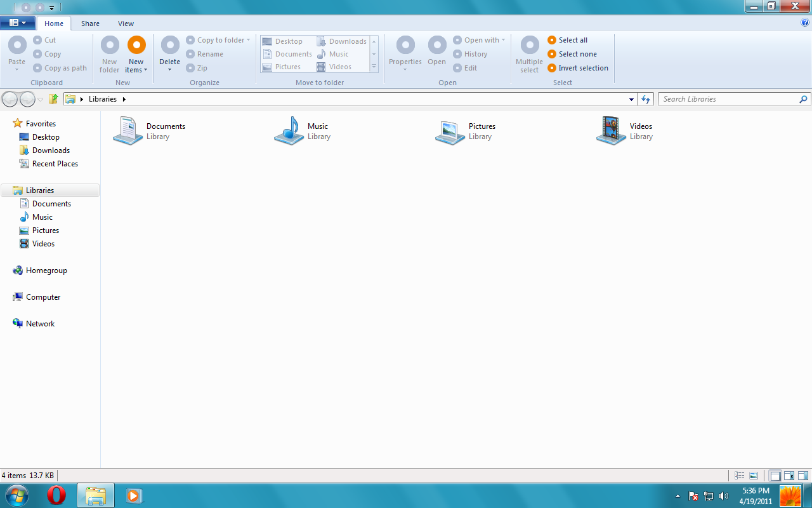Expand the New items dropdown
Screen dimensions: 812x508
point(136,67)
